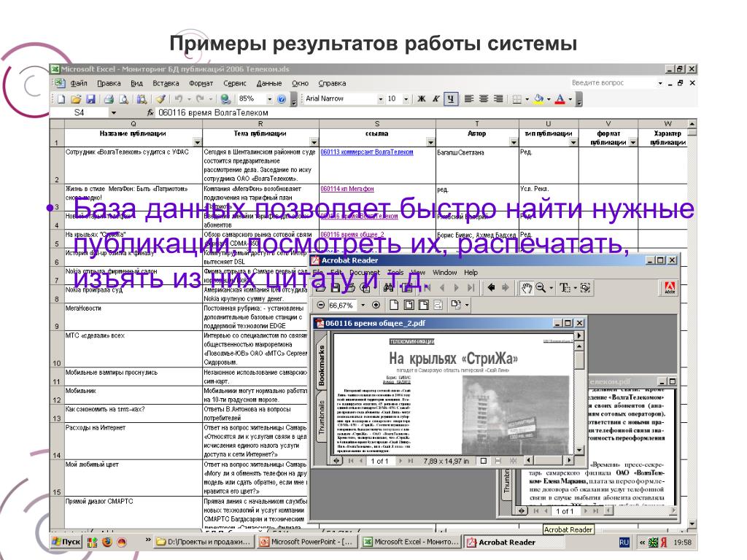
Task: Open filter dropdown for Автор column
Action: (x=514, y=142)
